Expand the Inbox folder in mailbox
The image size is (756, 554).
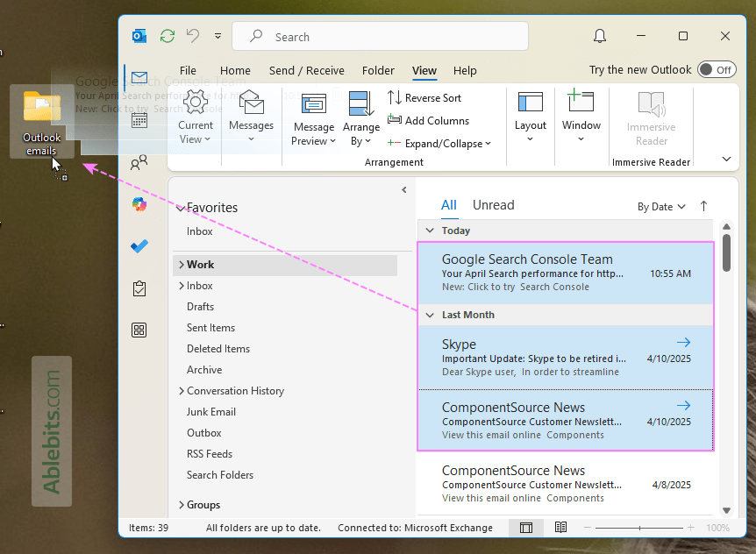pyautogui.click(x=182, y=286)
